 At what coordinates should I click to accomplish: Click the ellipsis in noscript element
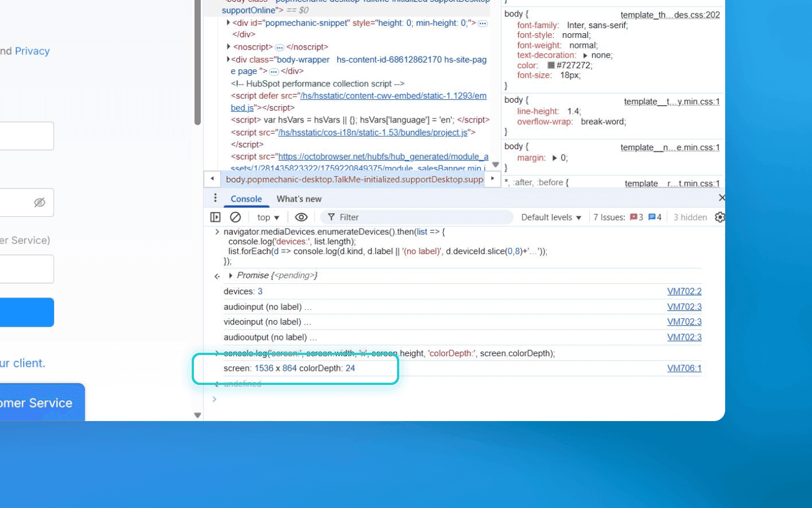(x=279, y=47)
